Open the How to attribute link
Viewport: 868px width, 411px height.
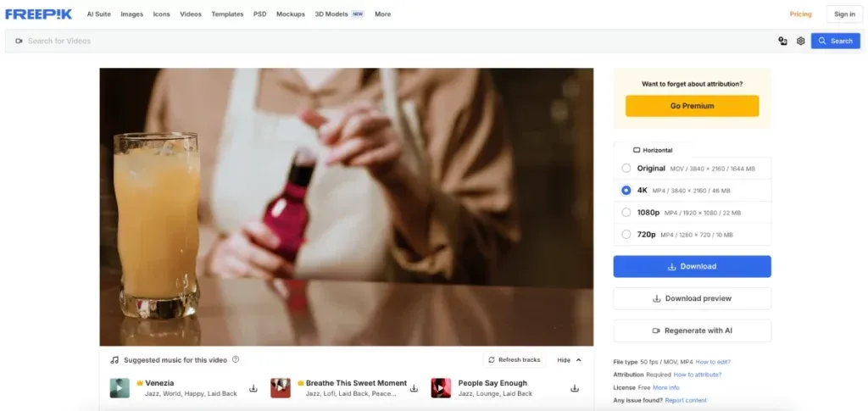point(698,375)
